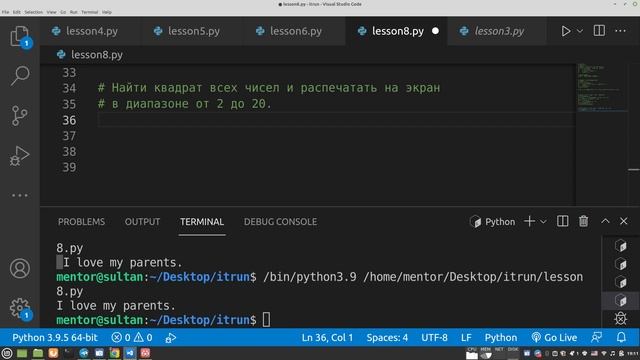640x360 pixels.
Task: Kill terminal with trash icon
Action: pyautogui.click(x=583, y=221)
